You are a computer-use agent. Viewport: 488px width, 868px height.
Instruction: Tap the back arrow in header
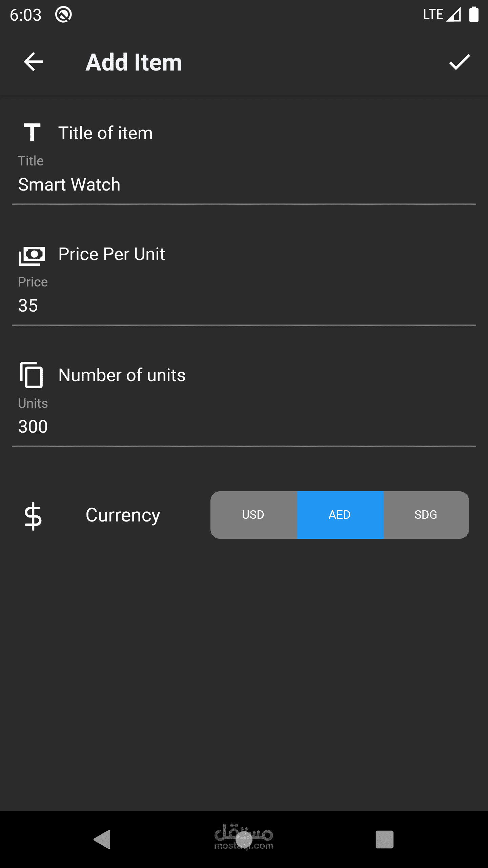point(33,62)
